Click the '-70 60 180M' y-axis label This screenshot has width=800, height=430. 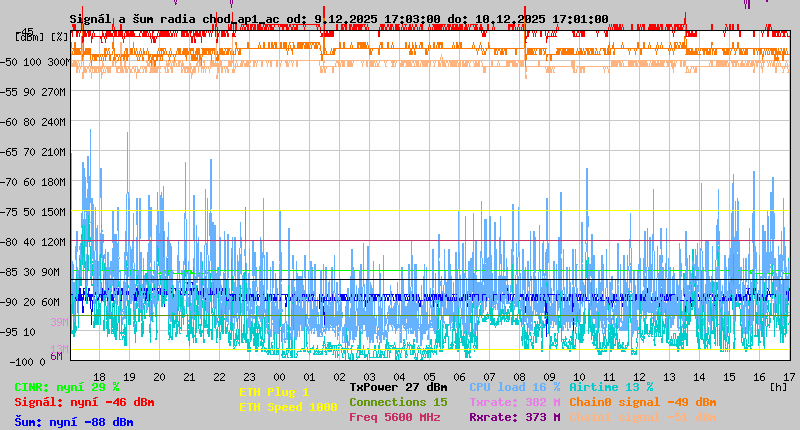coord(34,182)
